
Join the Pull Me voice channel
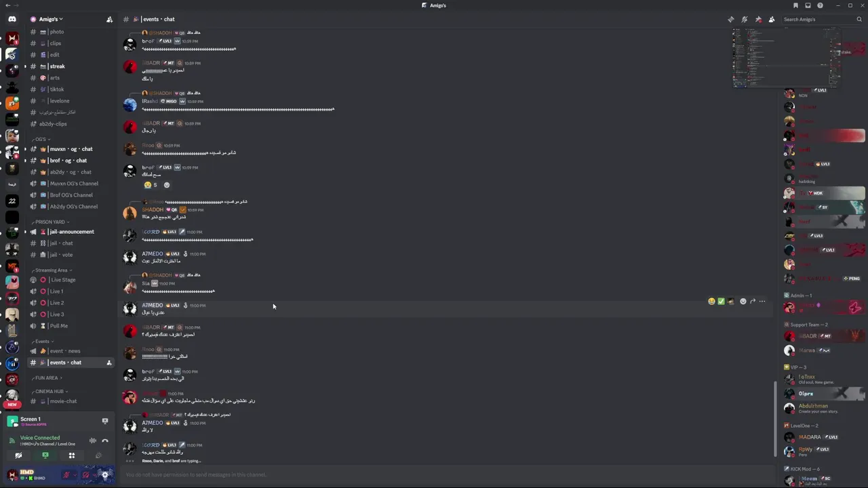click(x=72, y=326)
